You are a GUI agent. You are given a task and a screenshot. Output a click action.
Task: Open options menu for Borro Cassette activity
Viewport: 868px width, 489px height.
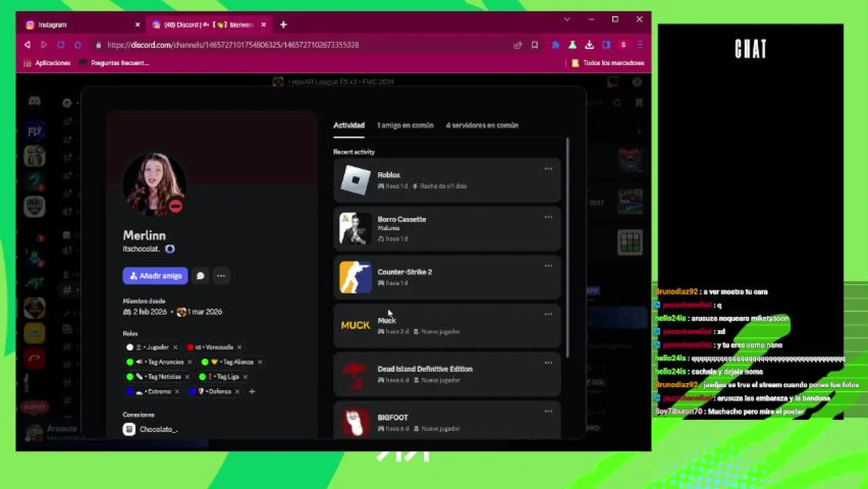pyautogui.click(x=548, y=217)
